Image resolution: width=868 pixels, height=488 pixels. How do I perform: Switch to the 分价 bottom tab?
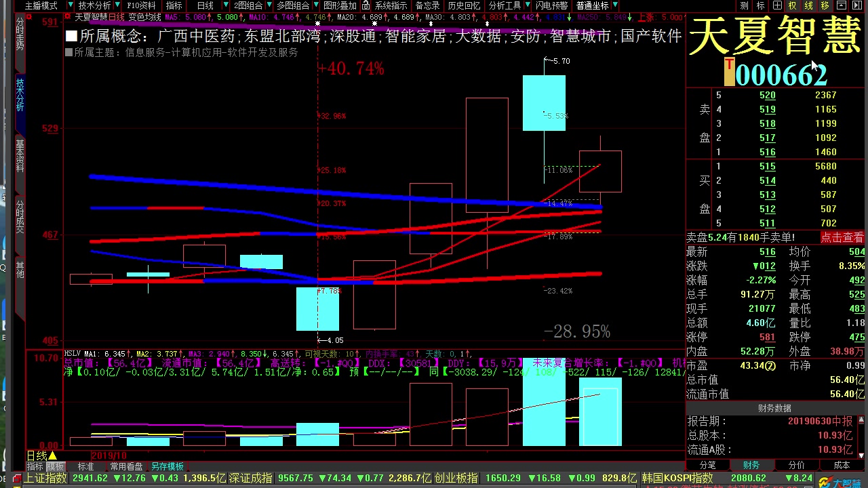click(797, 465)
